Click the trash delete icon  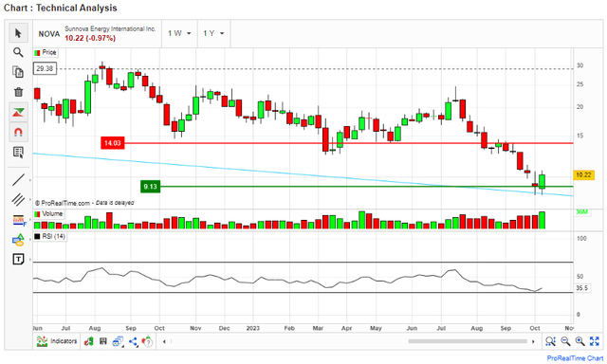pyautogui.click(x=18, y=92)
